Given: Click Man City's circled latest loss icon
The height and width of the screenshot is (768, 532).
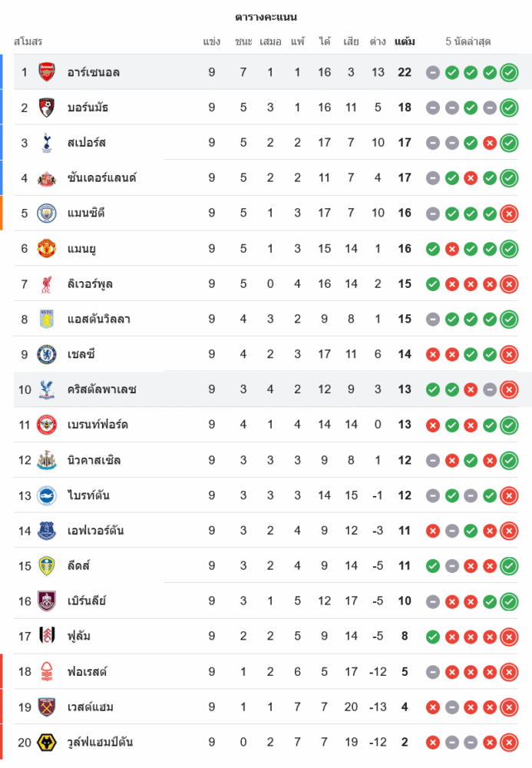Looking at the screenshot, I should 508,214.
